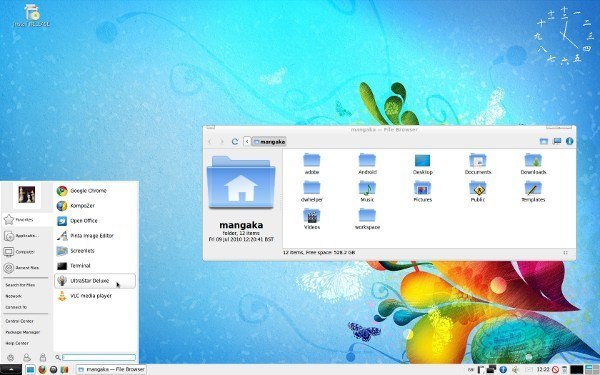Open the trash icon in system tray
Screen dimensions: 600x375
pos(564,369)
